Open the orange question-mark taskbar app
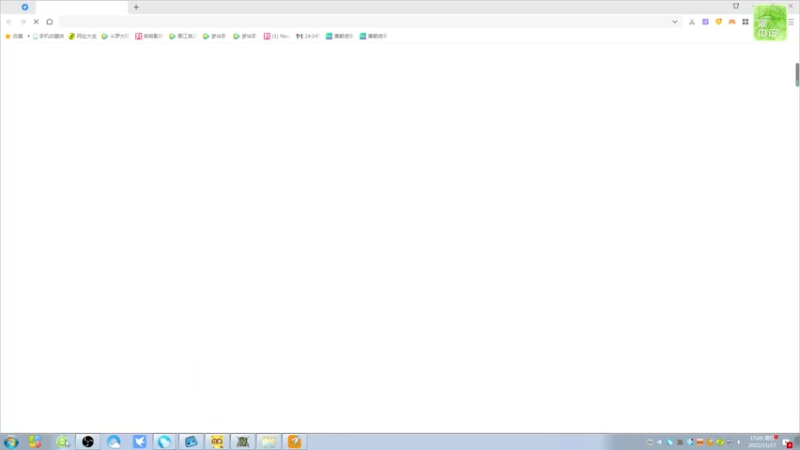Viewport: 800px width, 450px height. (x=294, y=442)
